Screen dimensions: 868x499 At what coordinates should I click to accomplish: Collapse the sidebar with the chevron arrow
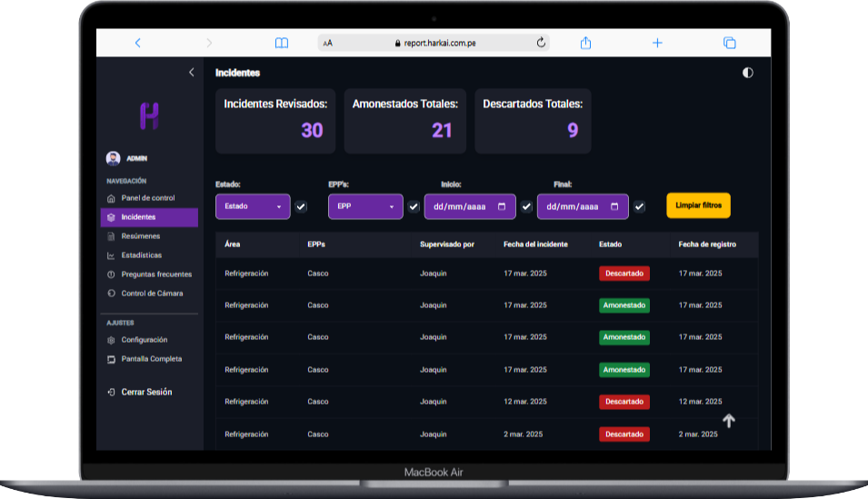[x=191, y=72]
